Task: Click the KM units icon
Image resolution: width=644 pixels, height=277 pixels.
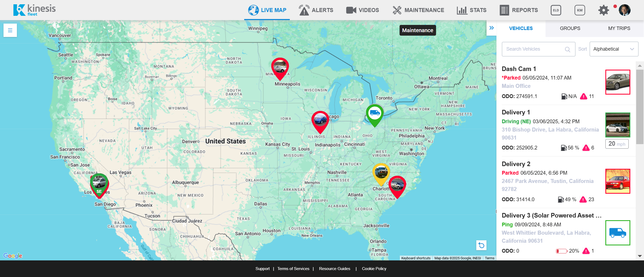Action: click(580, 10)
